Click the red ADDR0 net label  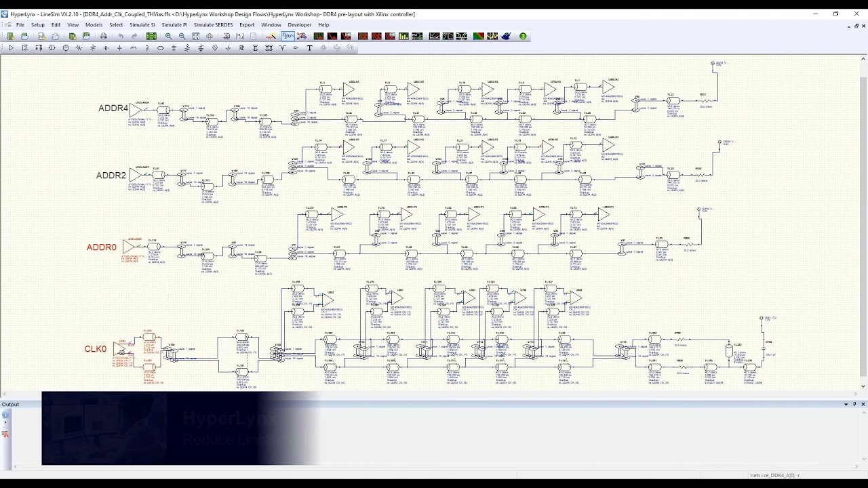101,247
